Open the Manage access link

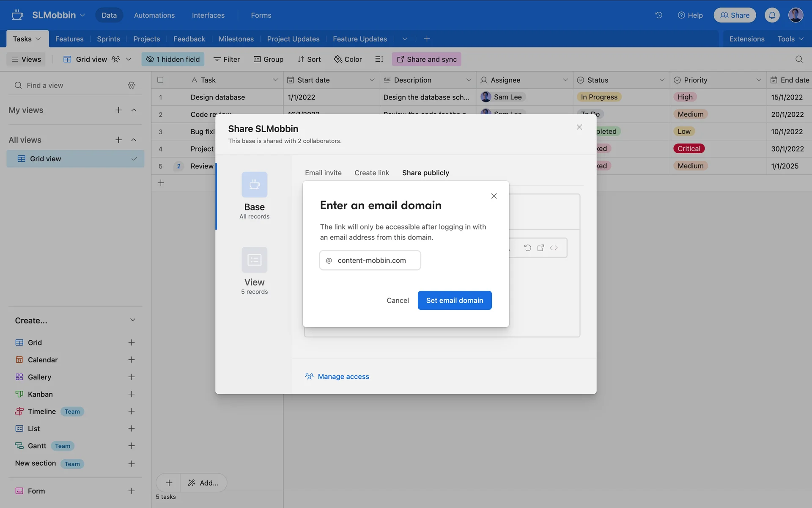click(343, 376)
